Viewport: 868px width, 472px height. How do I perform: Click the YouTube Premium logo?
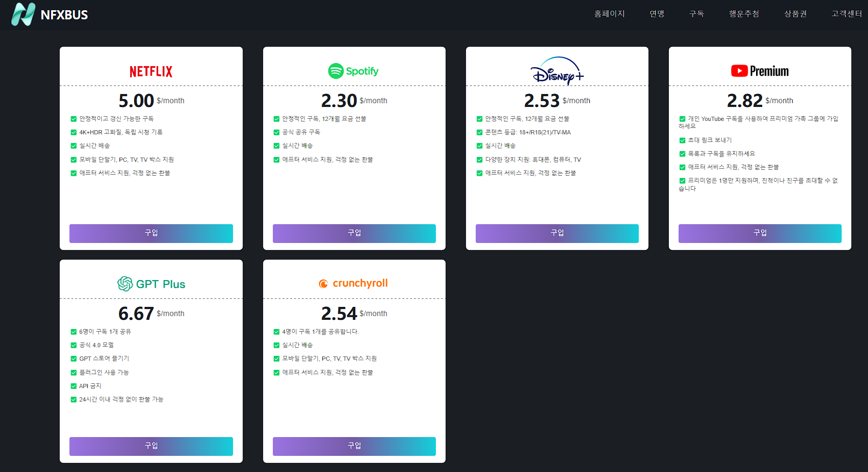(760, 71)
